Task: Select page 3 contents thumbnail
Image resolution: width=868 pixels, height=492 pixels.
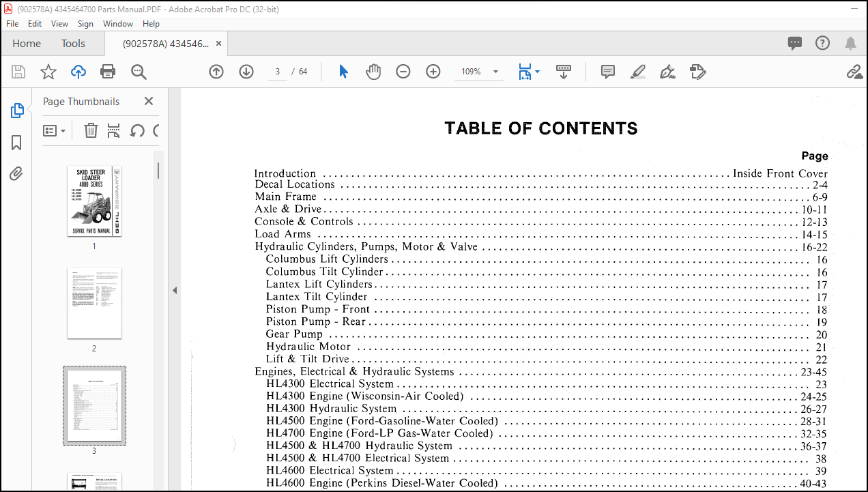Action: (94, 406)
